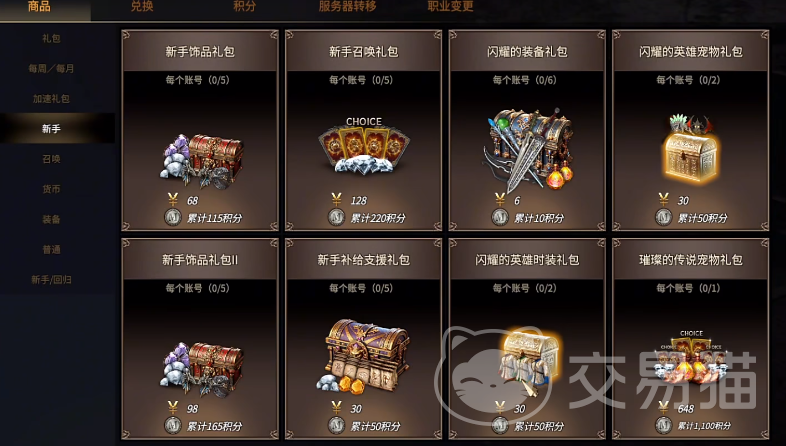Select 礼包 in the left sidebar
Screen dimensions: 786x446
pos(51,38)
